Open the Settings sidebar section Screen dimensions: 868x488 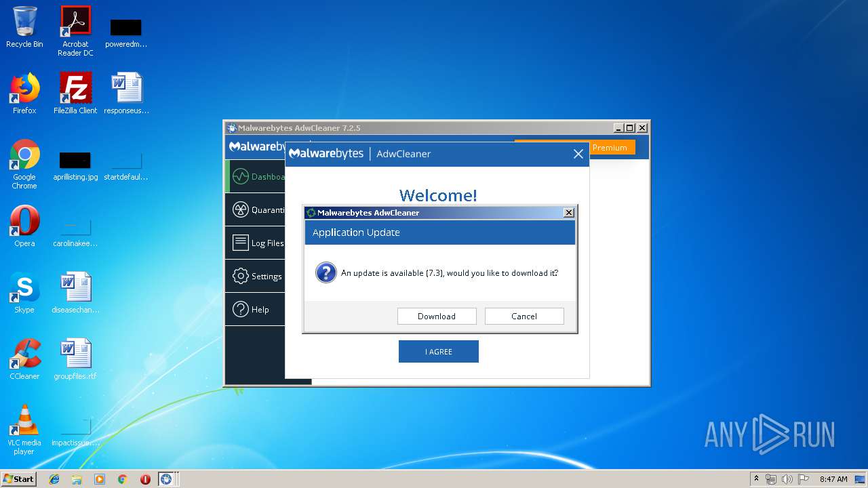[x=255, y=276]
